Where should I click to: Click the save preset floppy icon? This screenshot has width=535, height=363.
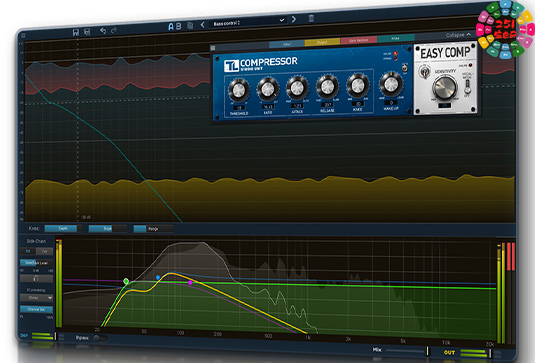click(76, 32)
